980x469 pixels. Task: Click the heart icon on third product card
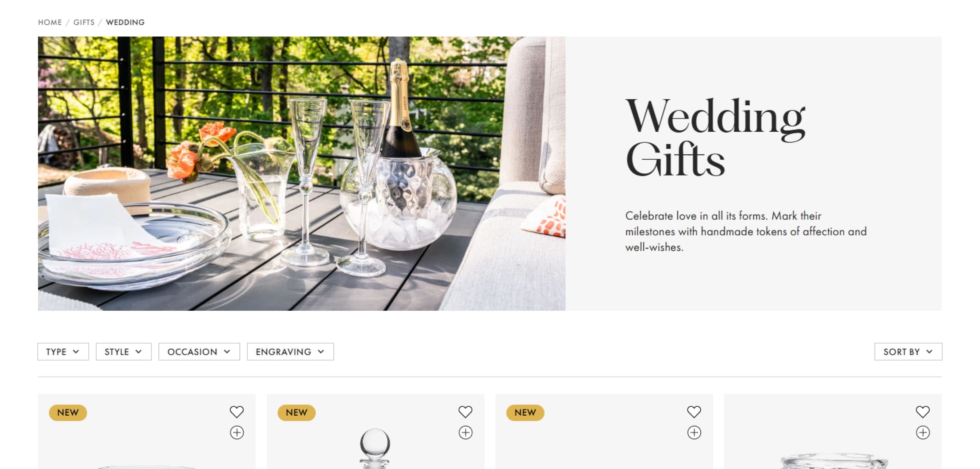[694, 411]
